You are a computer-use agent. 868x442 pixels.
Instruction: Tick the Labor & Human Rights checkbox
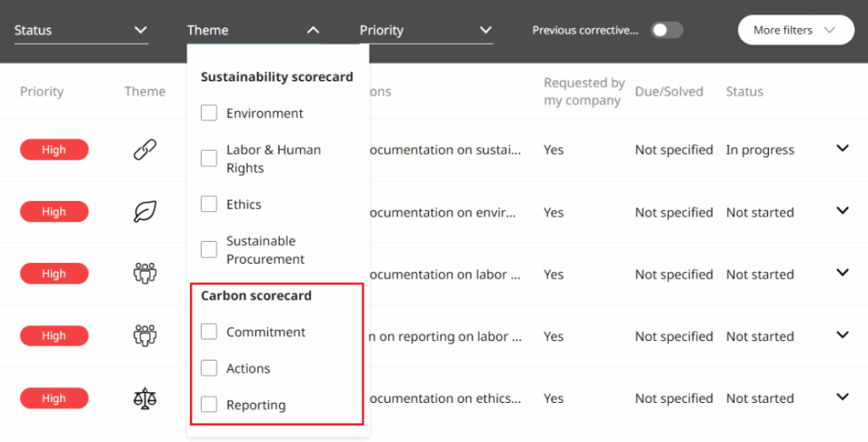pos(209,159)
